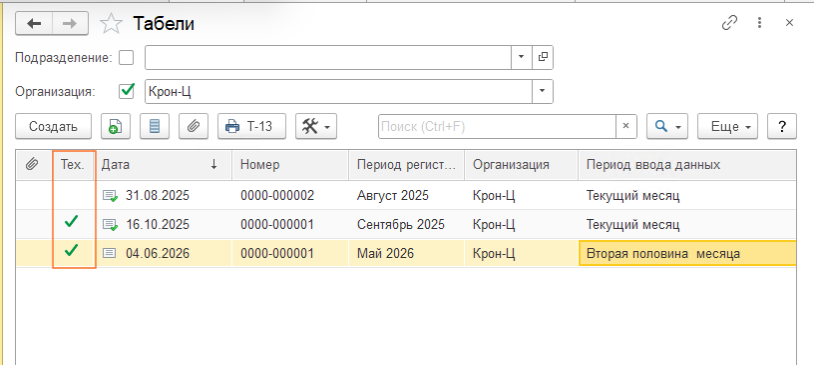Select the row dated 04.06.2026
This screenshot has height=365, width=814.
[x=406, y=253]
